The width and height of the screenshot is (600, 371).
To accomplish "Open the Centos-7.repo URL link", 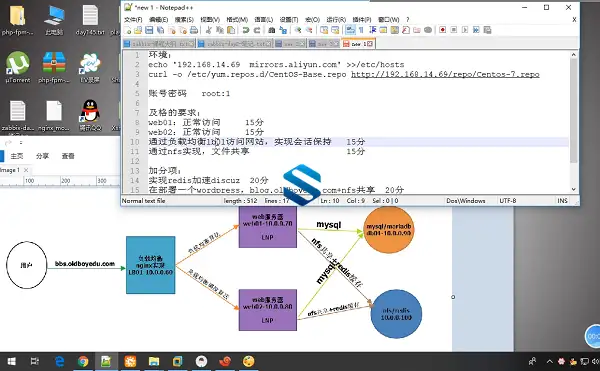I will 445,74.
